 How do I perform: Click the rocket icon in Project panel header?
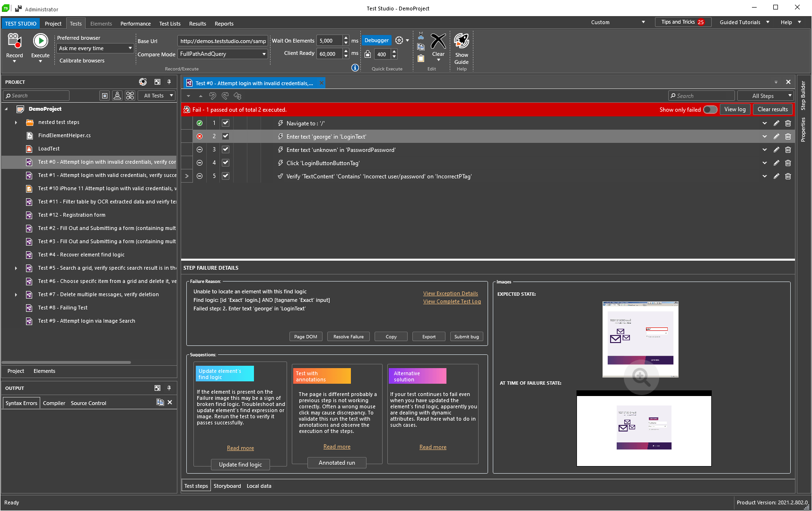coord(143,82)
